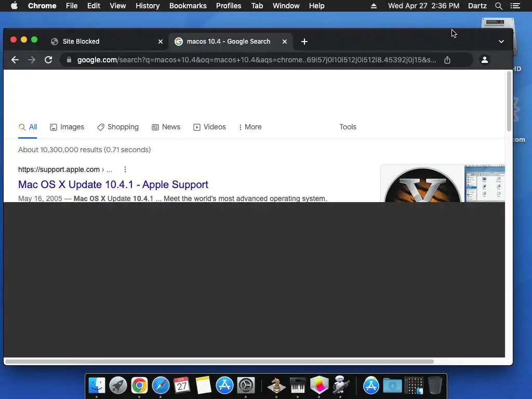
Task: Open Safari from the Dock
Action: [161, 385]
